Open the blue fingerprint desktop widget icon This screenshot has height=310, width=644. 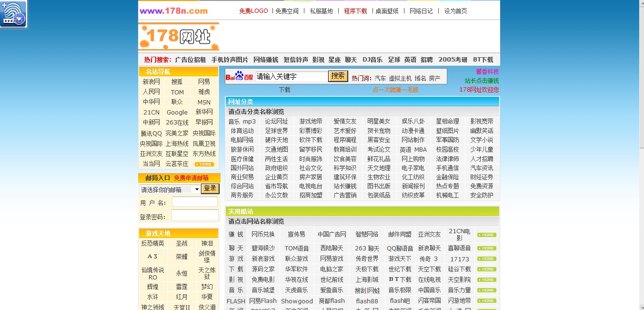(13, 13)
